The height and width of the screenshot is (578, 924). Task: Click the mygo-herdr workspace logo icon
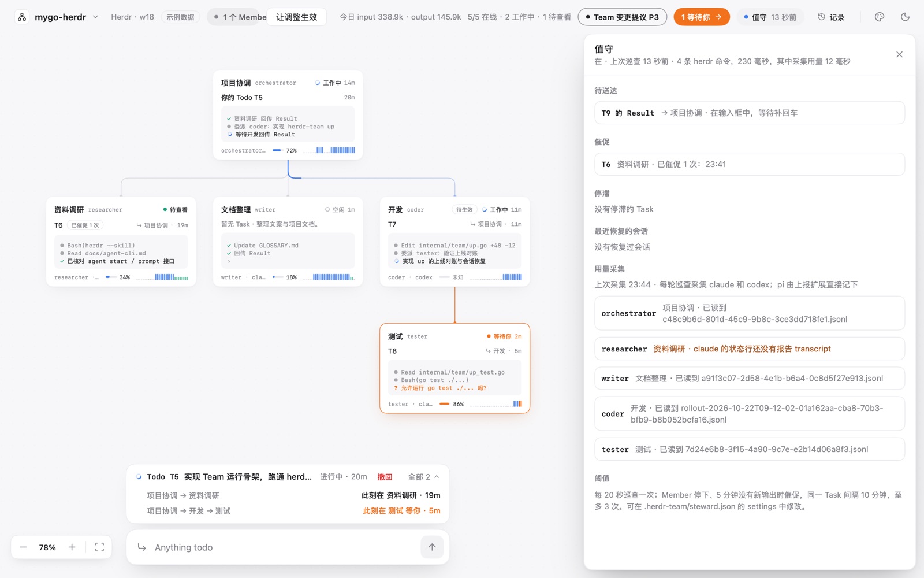pyautogui.click(x=22, y=17)
